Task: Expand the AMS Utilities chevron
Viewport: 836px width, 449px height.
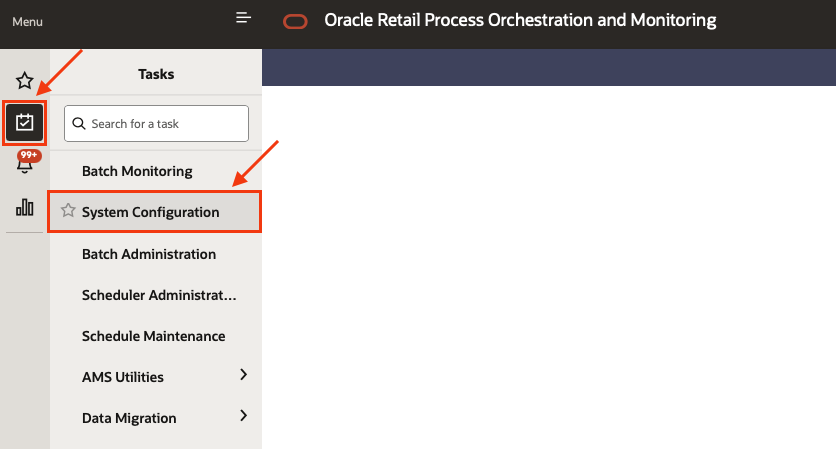Action: click(244, 375)
